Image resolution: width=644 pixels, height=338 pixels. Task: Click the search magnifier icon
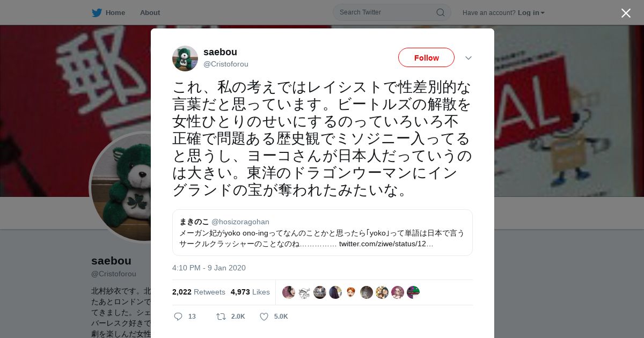pyautogui.click(x=440, y=12)
